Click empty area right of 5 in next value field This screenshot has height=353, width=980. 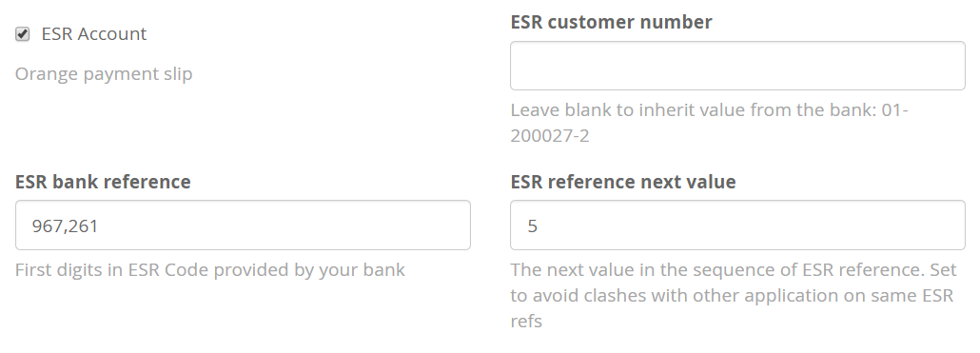(750, 226)
